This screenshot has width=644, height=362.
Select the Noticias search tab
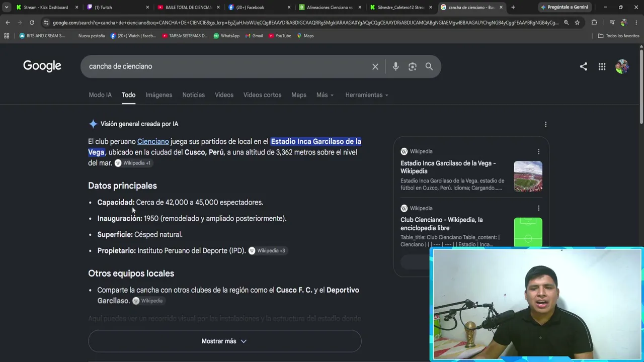click(193, 95)
